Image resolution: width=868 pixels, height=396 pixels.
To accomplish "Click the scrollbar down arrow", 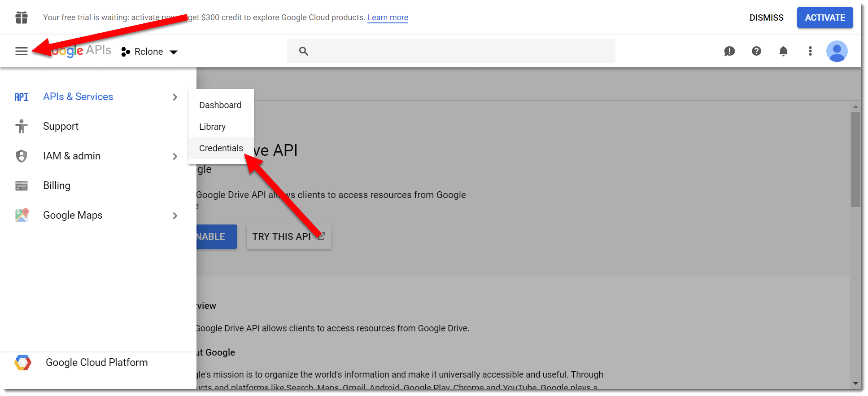I will pyautogui.click(x=855, y=383).
